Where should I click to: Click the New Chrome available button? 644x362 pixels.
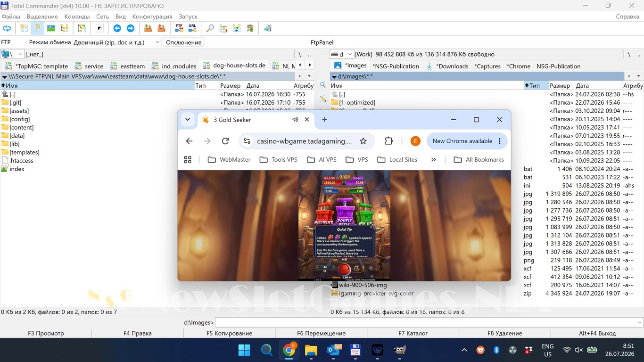tap(467, 141)
